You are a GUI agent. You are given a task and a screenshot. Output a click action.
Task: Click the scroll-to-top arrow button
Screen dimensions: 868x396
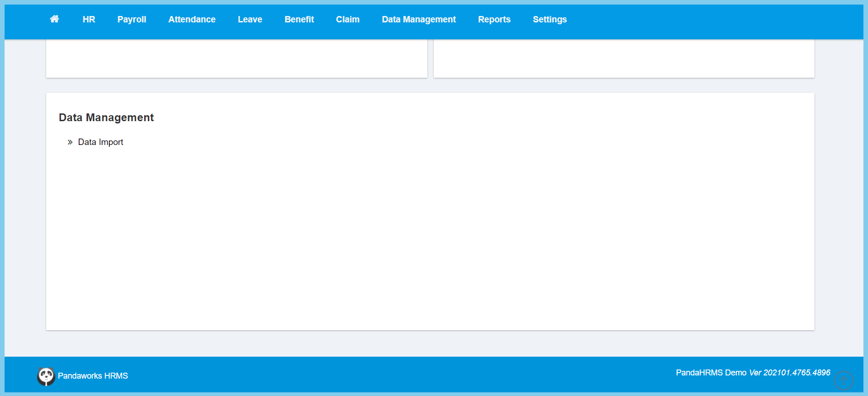(x=843, y=380)
